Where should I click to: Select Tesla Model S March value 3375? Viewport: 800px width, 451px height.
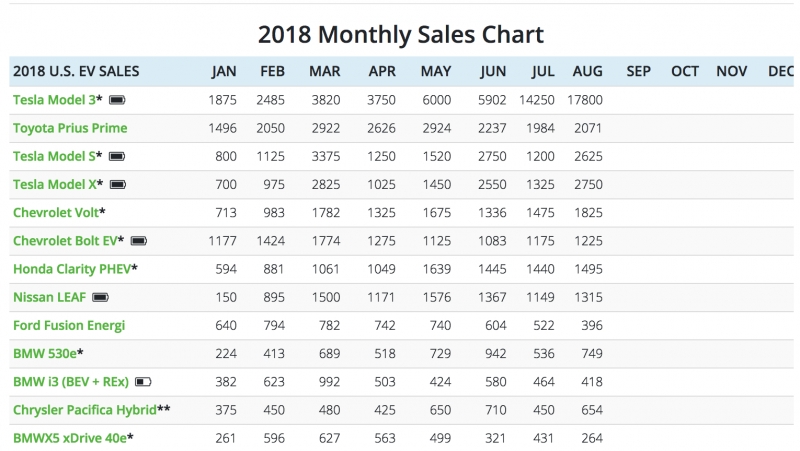click(326, 156)
